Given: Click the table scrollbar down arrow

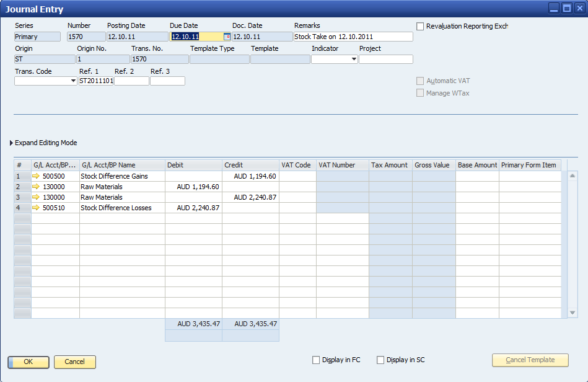Looking at the screenshot, I should point(571,313).
